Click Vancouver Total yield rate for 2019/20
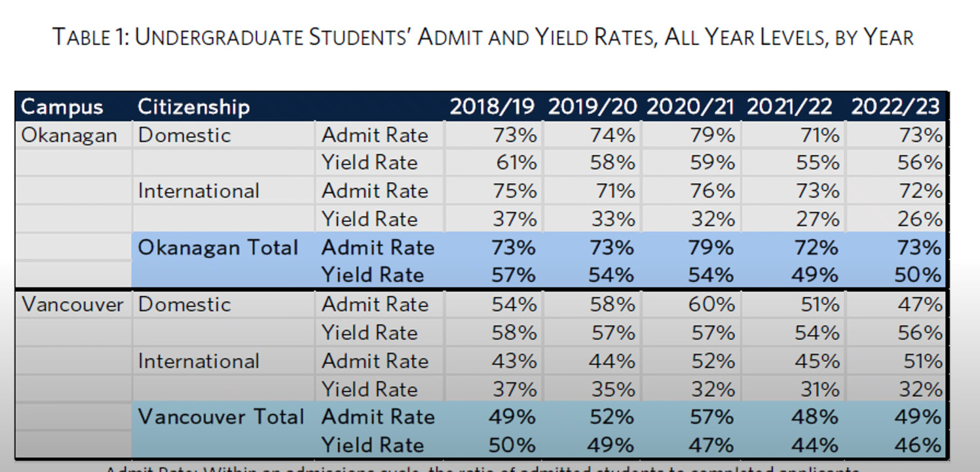The width and height of the screenshot is (980, 472). [x=612, y=445]
